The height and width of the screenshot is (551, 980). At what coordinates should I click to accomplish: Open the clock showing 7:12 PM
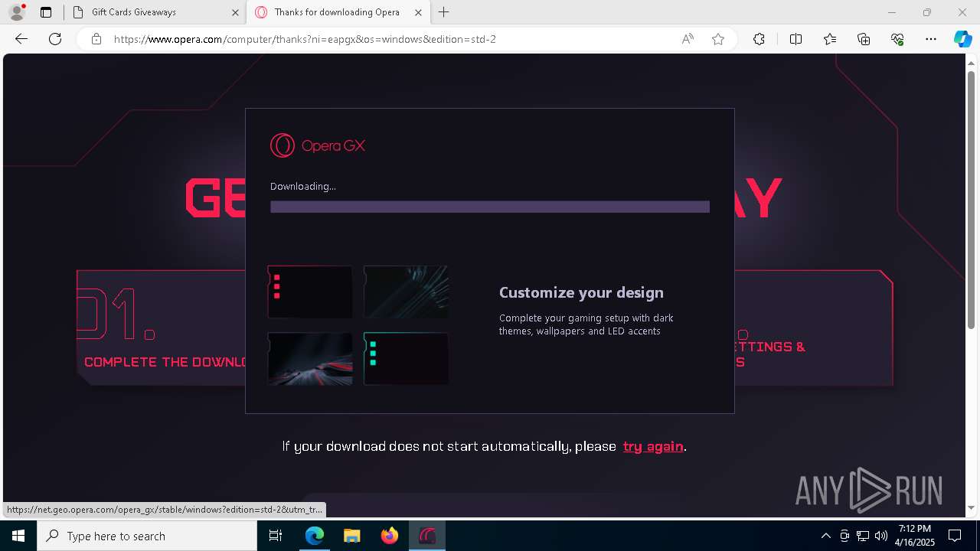(915, 536)
